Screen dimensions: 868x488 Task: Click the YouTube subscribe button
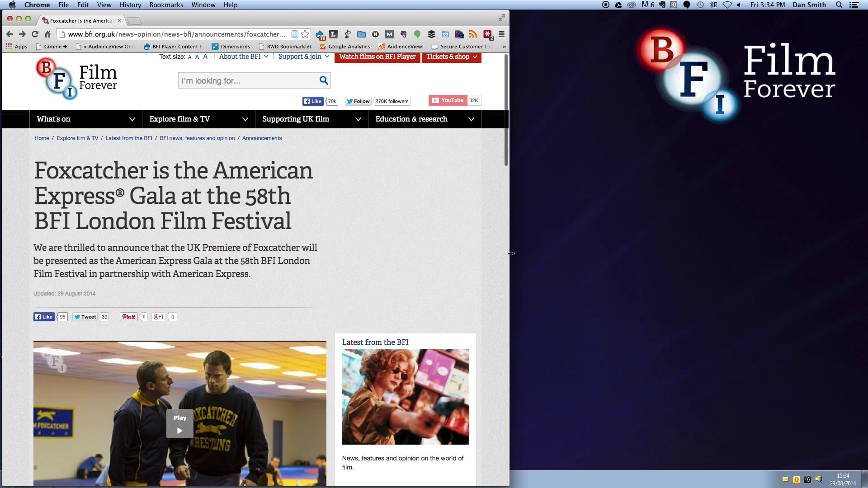point(448,100)
